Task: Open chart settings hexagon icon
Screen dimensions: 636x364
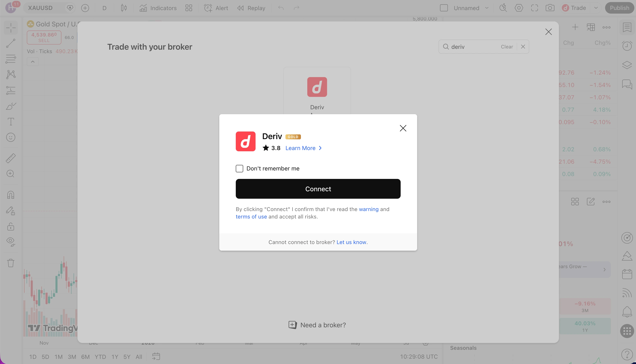Action: click(519, 8)
